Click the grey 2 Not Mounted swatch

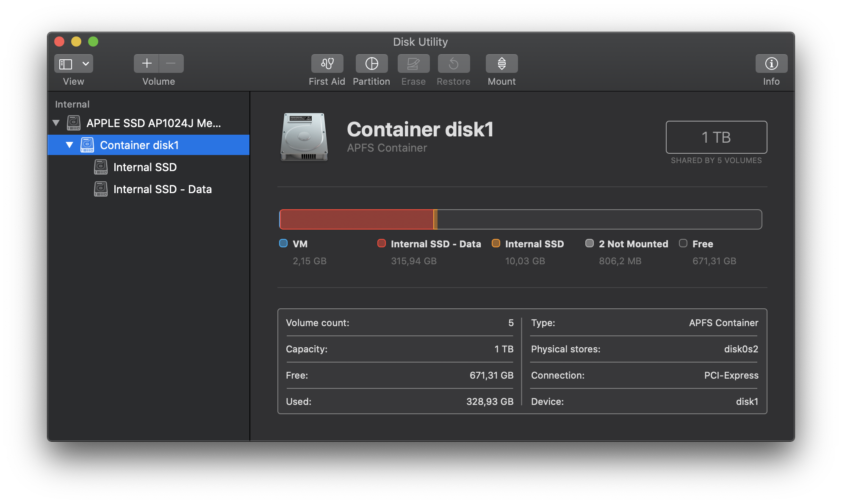[x=590, y=244]
